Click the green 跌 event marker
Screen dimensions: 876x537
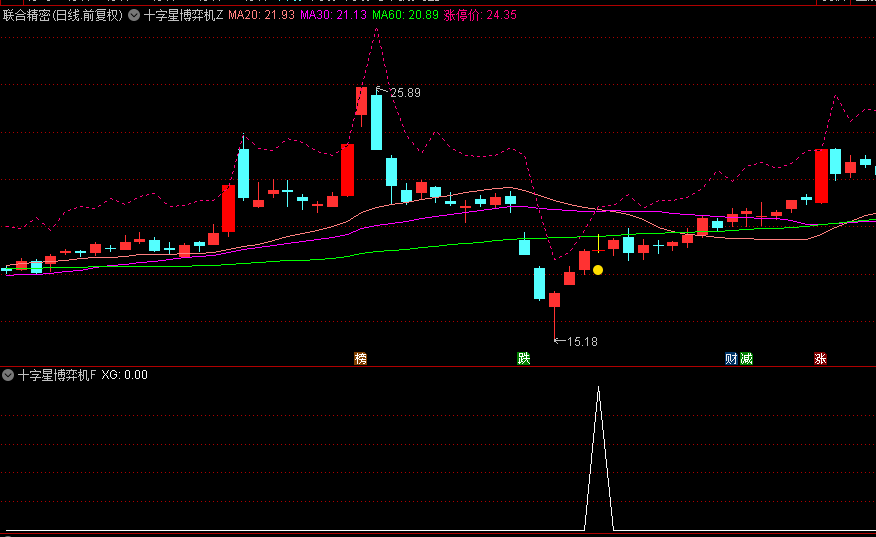[523, 358]
